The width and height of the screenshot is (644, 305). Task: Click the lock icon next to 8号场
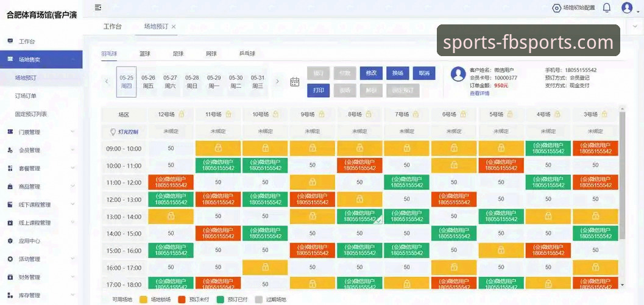(x=369, y=114)
